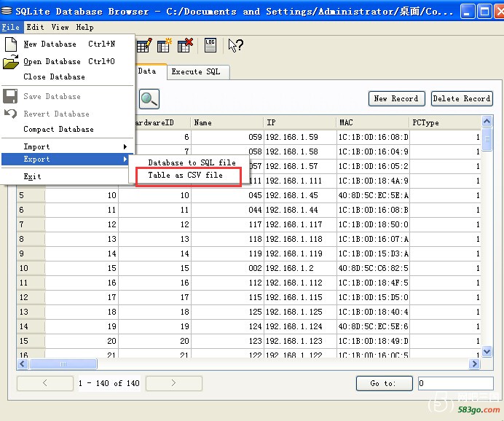Click the IP column header
504x421 pixels.
point(300,122)
